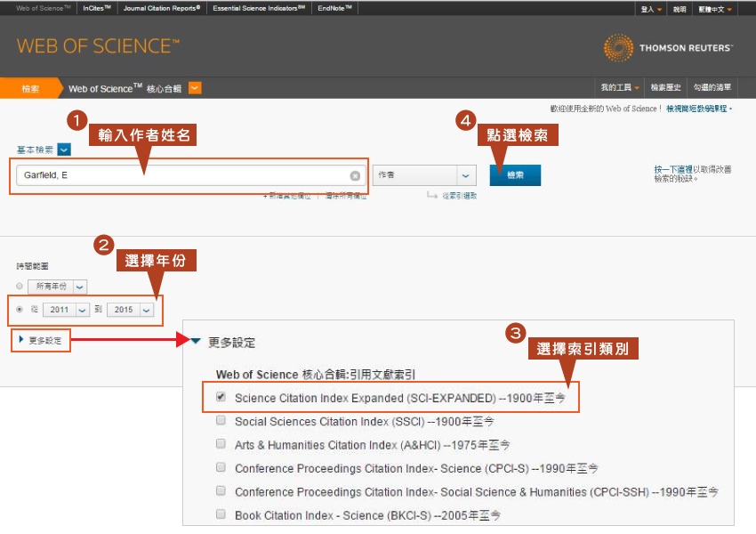Viewport: 756px width, 534px height.
Task: Open the 我的工具 menu
Action: pos(620,87)
